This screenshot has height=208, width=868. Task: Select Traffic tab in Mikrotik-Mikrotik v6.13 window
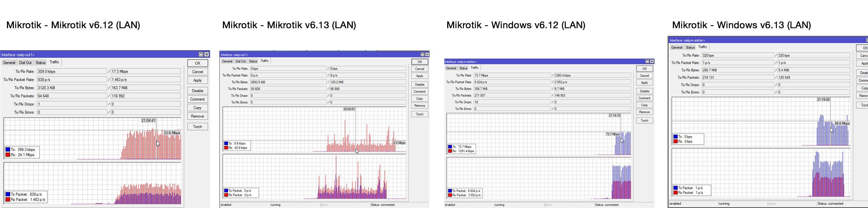[265, 61]
